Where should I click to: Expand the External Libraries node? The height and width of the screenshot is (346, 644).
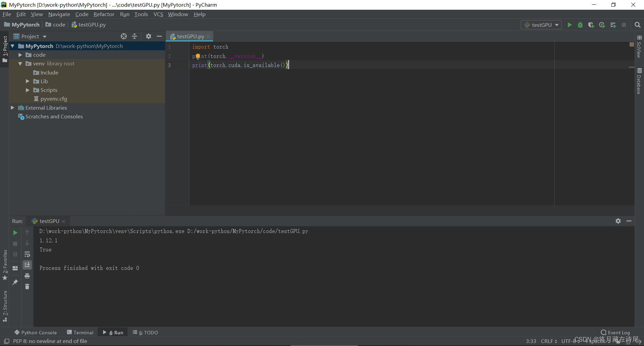13,108
